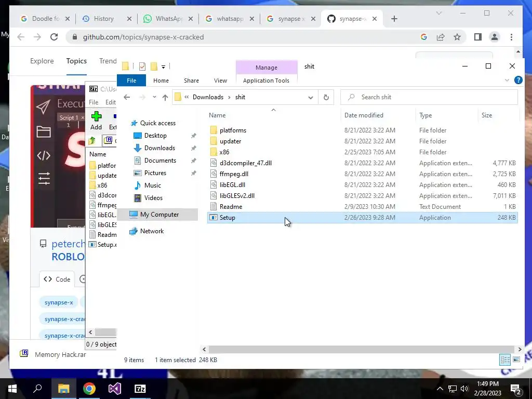Click the synapse-x topic tag
This screenshot has height=399, width=532.
coord(59,302)
